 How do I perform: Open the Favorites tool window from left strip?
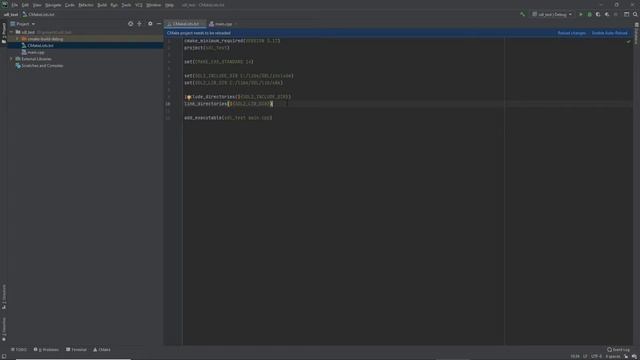4,329
